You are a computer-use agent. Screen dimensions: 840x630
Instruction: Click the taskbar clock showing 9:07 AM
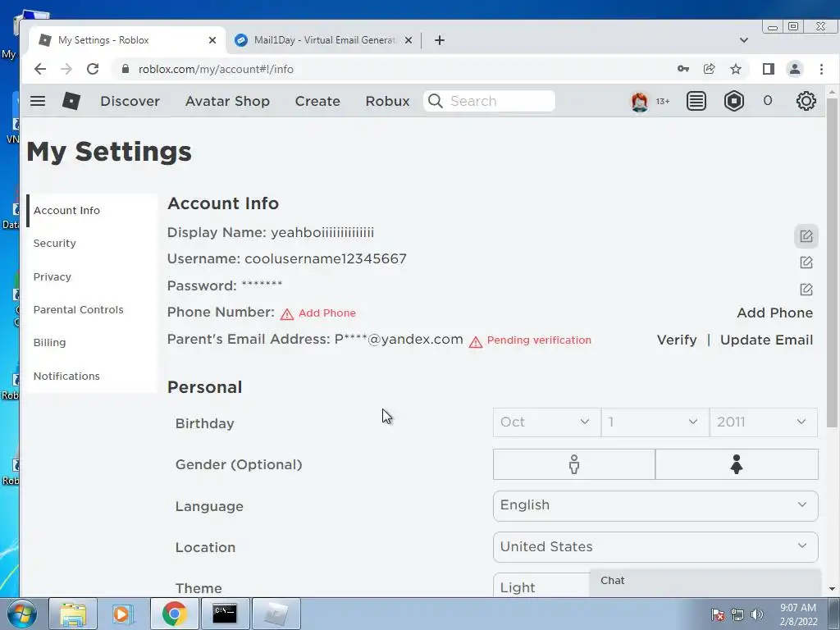click(798, 614)
